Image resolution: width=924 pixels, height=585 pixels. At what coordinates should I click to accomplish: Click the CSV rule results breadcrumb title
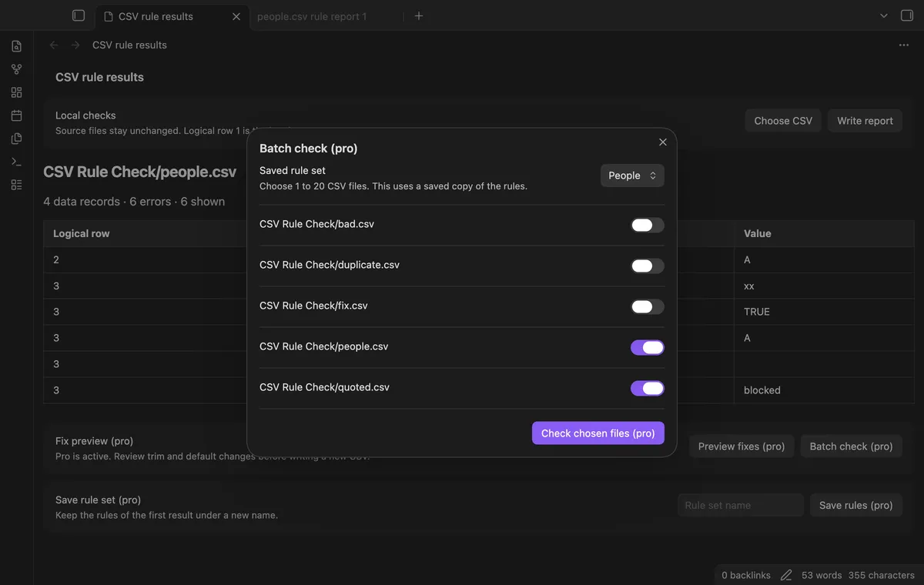pos(129,45)
